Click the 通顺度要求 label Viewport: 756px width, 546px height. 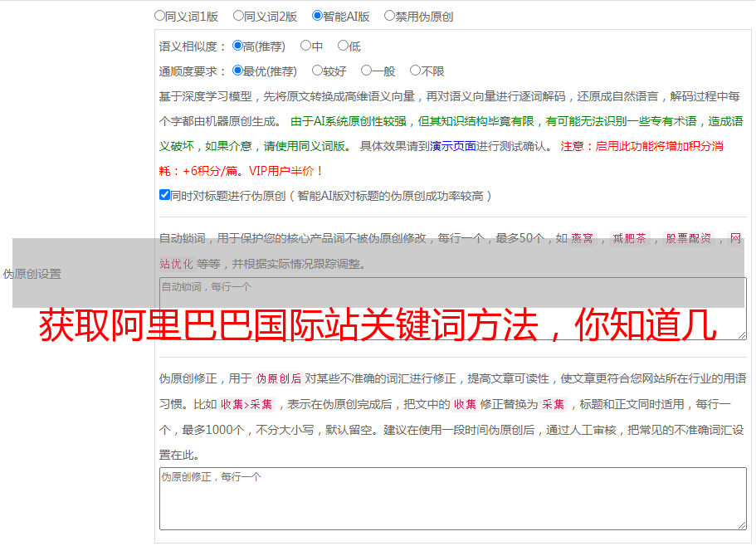[x=193, y=72]
